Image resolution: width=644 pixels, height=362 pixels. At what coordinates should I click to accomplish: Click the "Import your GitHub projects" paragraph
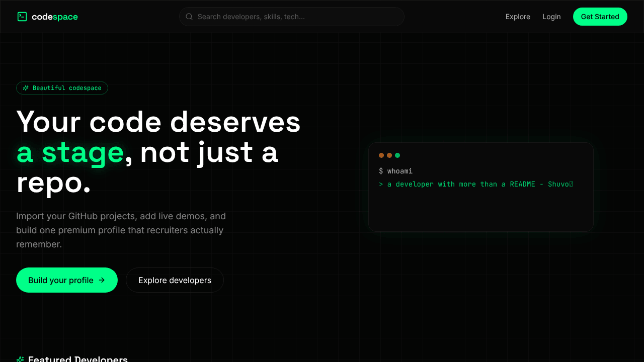click(x=121, y=230)
